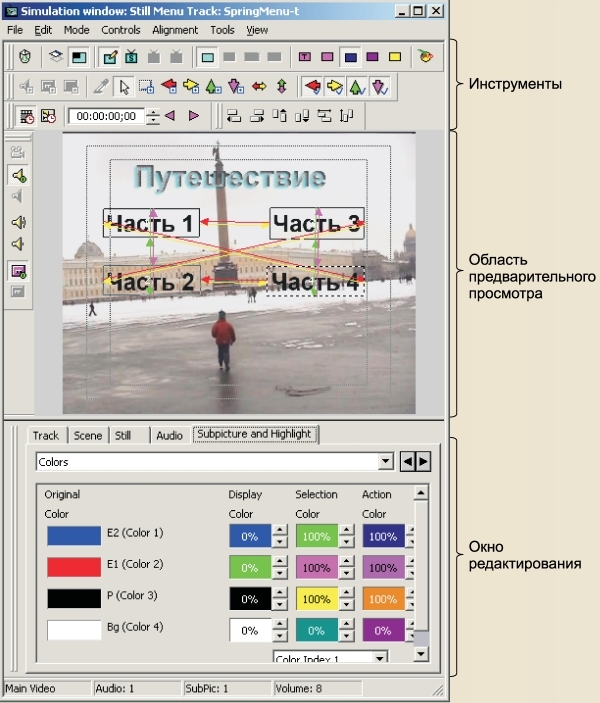
Task: Expand the Colors dropdown list
Action: point(386,462)
